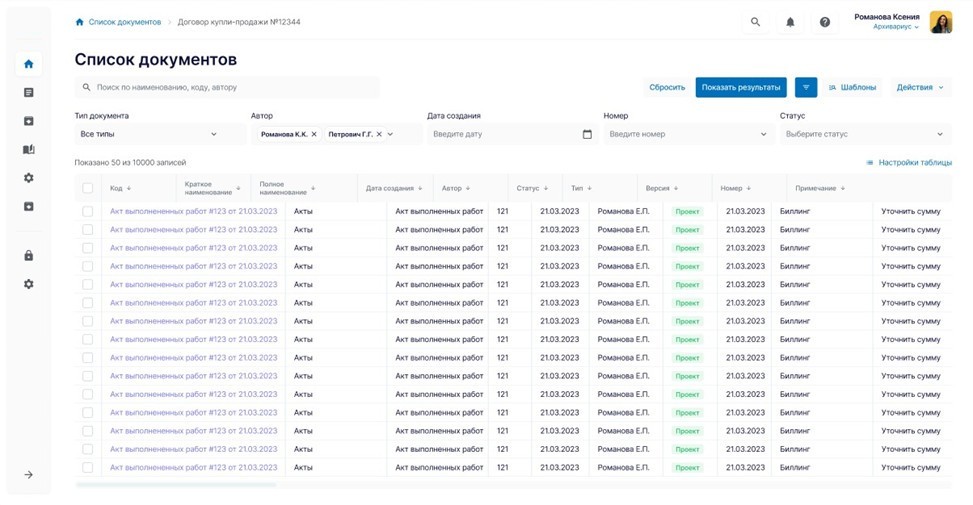Screen dimensions: 973x505
Task: Open the document icon in the left sidebar
Action: click(x=29, y=93)
